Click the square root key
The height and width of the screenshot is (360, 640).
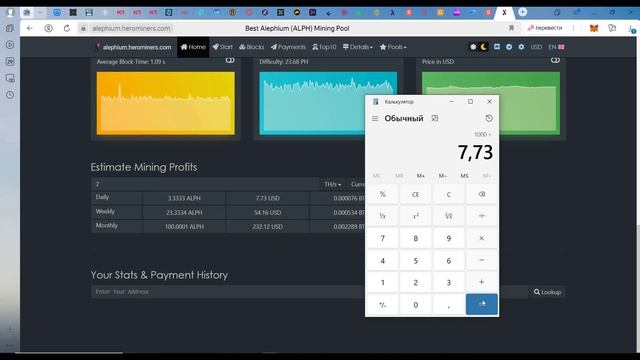(x=449, y=216)
